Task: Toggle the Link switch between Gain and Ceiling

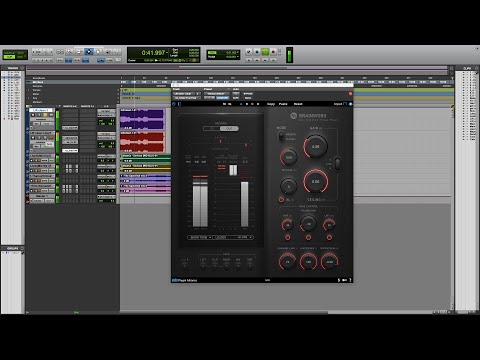Action: 337,163
